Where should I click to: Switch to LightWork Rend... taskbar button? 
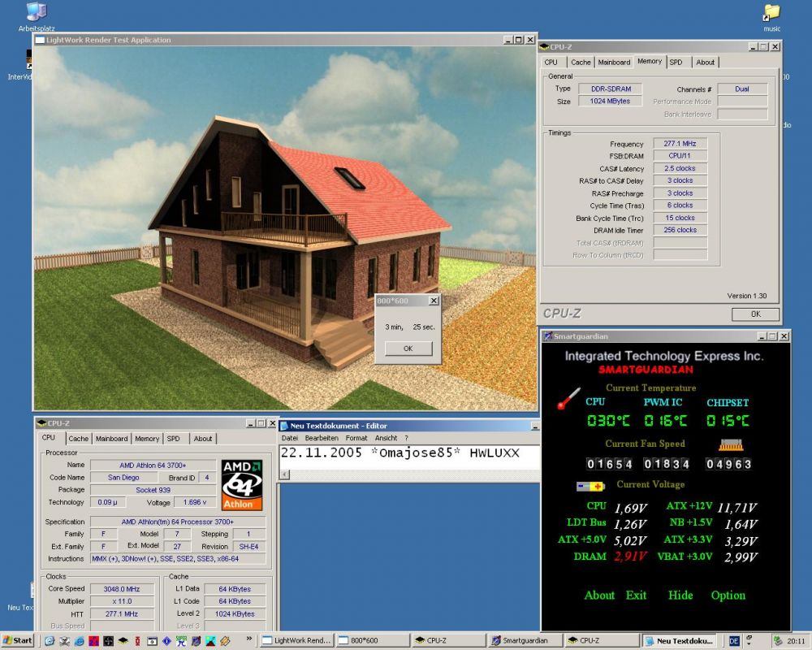296,641
